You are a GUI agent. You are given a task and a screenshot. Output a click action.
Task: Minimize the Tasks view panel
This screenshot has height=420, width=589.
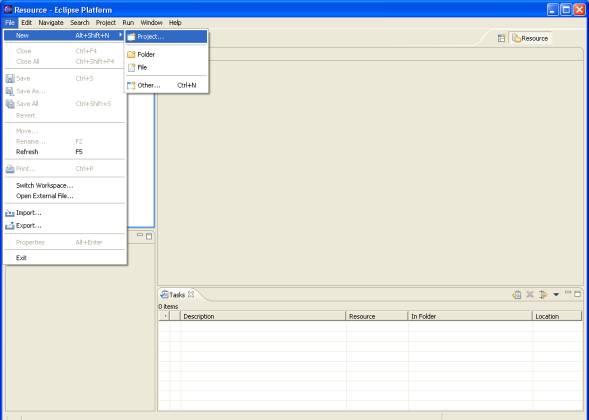pyautogui.click(x=568, y=293)
